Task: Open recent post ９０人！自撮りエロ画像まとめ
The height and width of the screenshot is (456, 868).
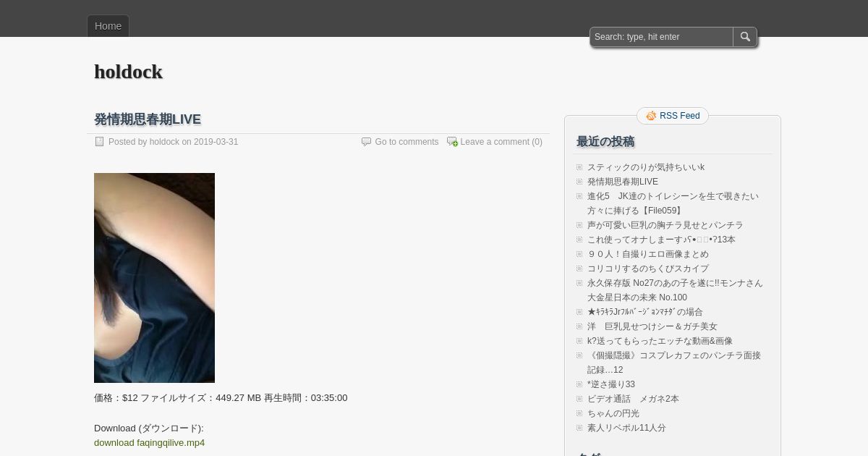Action: tap(648, 254)
